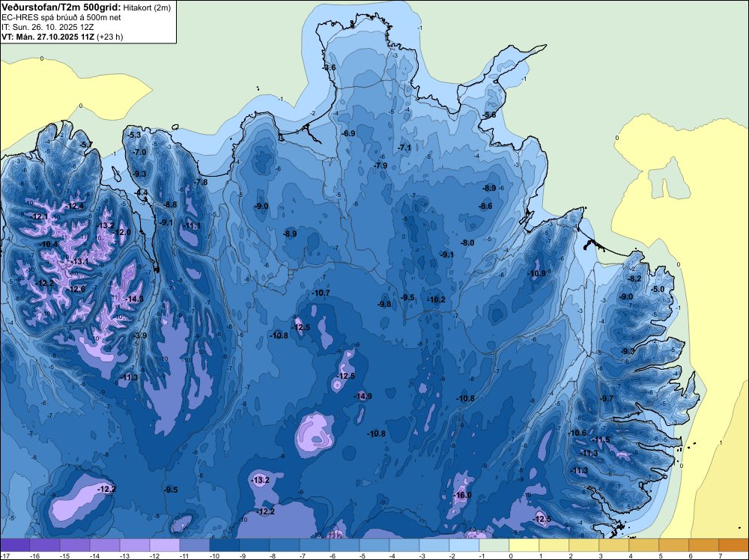This screenshot has width=749, height=560.
Task: Click the 'IT: Sun. 26. 10. 2025 12Z' line
Action: coord(47,27)
